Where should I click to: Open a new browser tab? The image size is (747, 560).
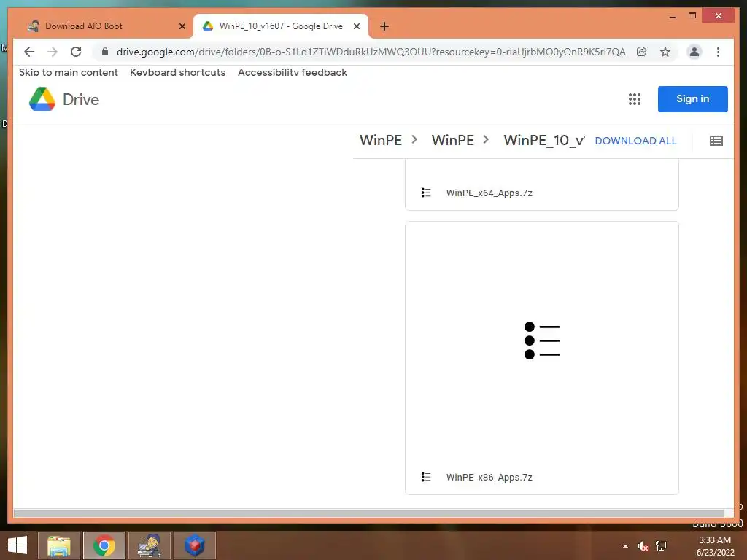tap(384, 26)
